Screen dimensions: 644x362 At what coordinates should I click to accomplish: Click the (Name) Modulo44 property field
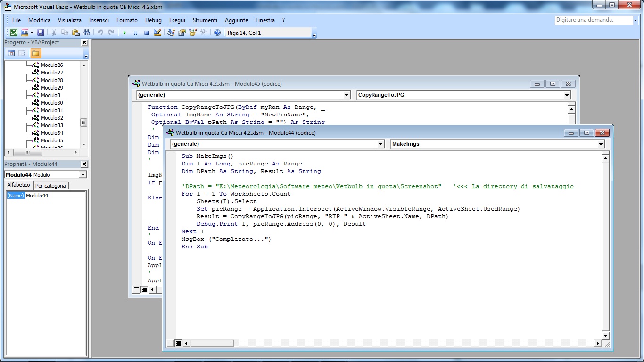[46, 196]
